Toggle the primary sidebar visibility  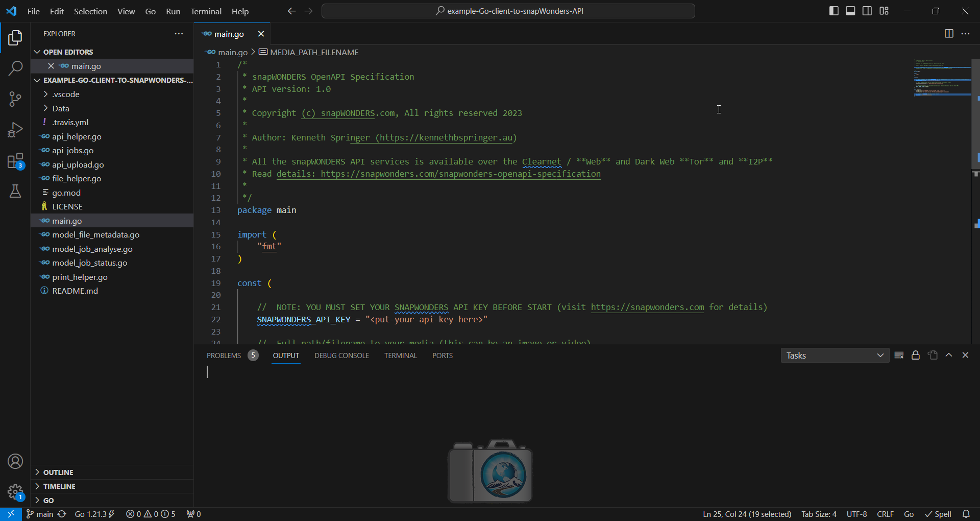pos(834,11)
